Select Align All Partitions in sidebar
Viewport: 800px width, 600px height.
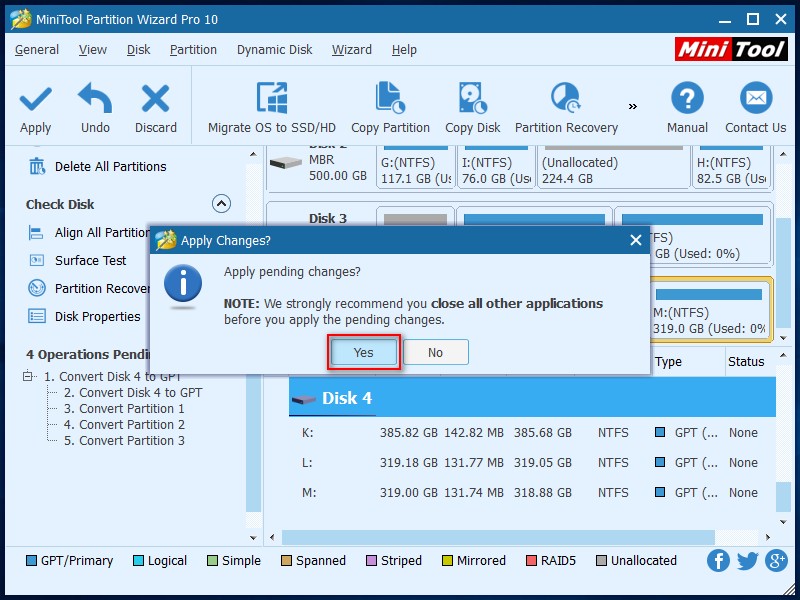[x=89, y=233]
